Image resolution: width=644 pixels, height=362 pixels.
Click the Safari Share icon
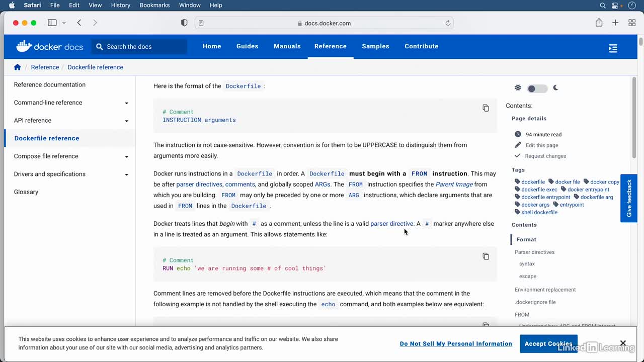click(599, 23)
